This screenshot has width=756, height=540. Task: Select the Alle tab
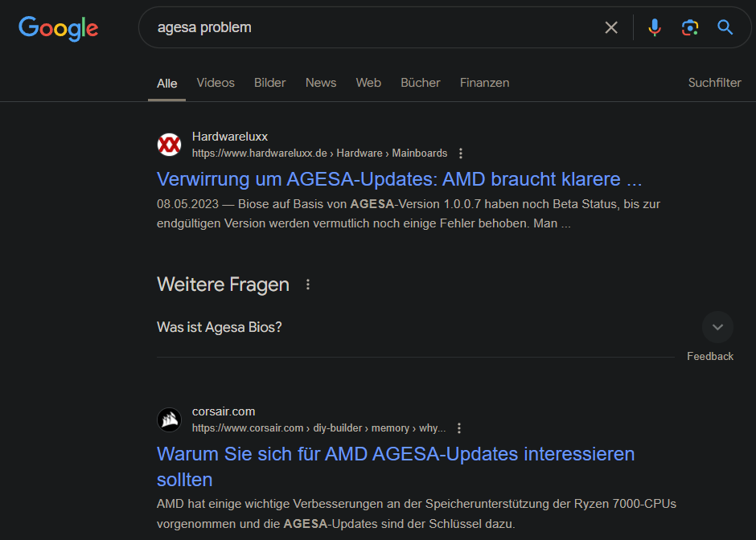[166, 84]
